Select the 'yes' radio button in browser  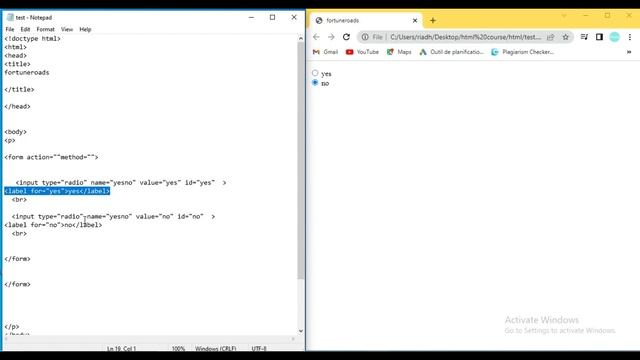[x=315, y=73]
